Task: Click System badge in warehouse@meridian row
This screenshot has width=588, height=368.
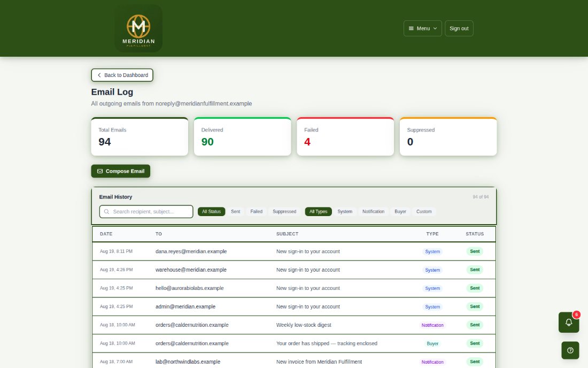Action: tap(432, 270)
